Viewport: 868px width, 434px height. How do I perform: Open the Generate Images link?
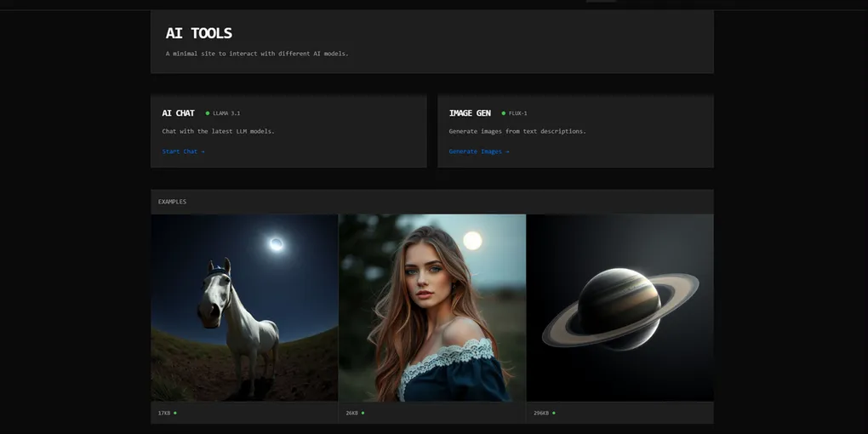pyautogui.click(x=479, y=151)
